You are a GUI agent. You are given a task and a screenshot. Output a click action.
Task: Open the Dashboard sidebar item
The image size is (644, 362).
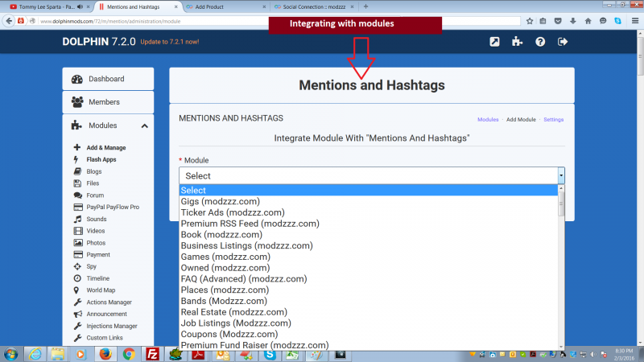(x=108, y=79)
